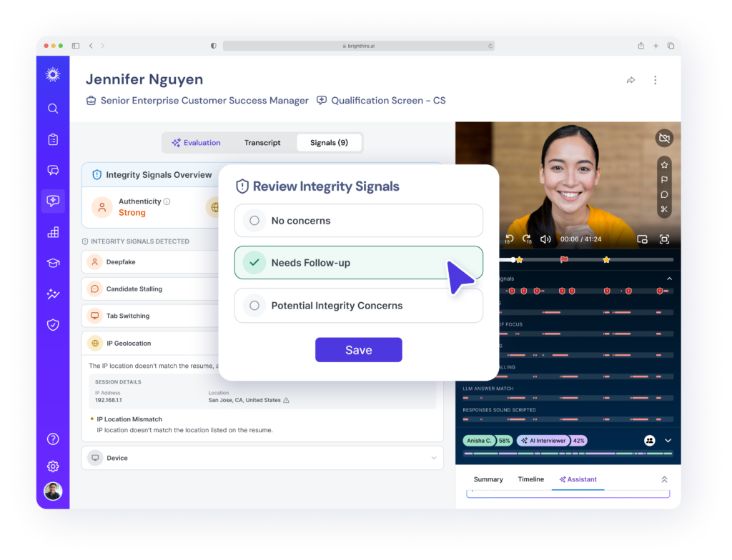Viewport: 732px width, 560px height.
Task: Go back in browser
Action: click(91, 46)
